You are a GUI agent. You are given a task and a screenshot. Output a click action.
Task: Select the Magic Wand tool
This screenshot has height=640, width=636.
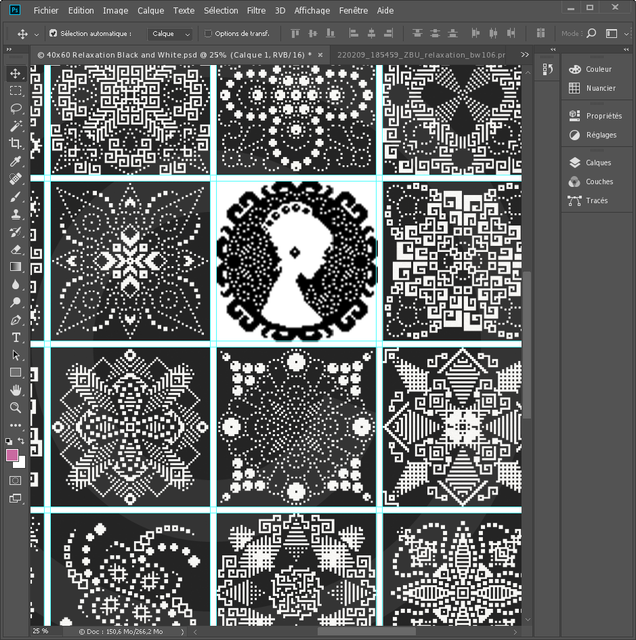tap(15, 126)
